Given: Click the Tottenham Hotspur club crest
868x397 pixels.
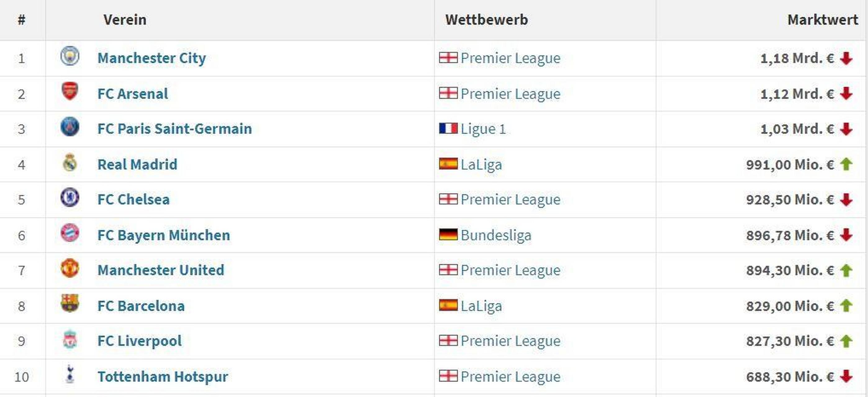Looking at the screenshot, I should tap(70, 374).
